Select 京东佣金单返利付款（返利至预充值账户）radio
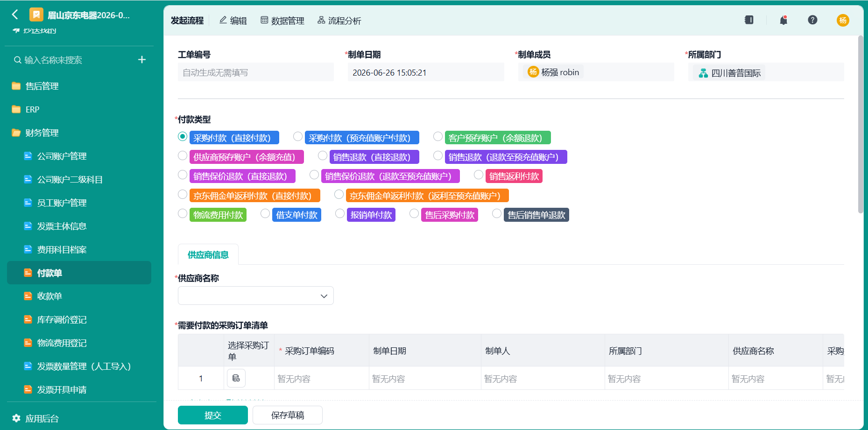 coord(339,195)
